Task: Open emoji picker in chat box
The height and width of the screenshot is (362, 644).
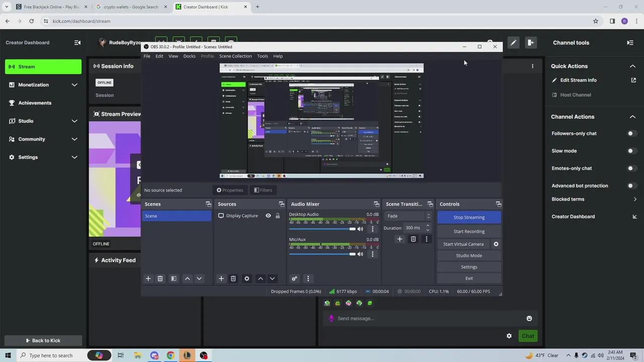Action: pyautogui.click(x=529, y=318)
